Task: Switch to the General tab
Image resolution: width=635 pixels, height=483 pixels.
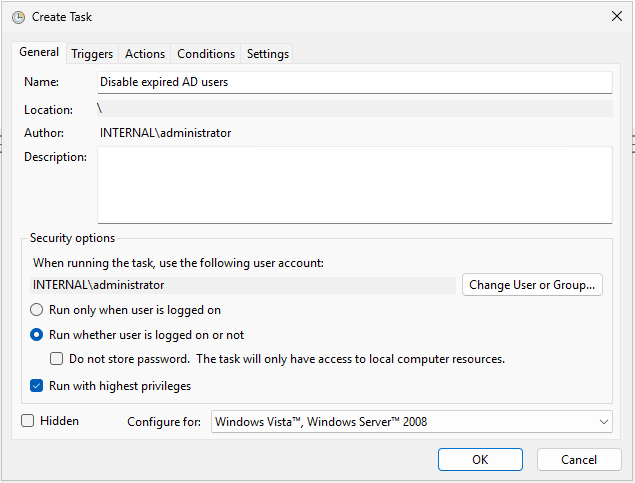Action: click(40, 53)
